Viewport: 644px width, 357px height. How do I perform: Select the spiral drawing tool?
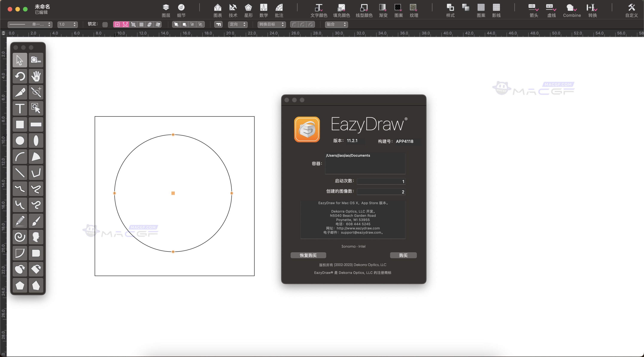point(20,237)
